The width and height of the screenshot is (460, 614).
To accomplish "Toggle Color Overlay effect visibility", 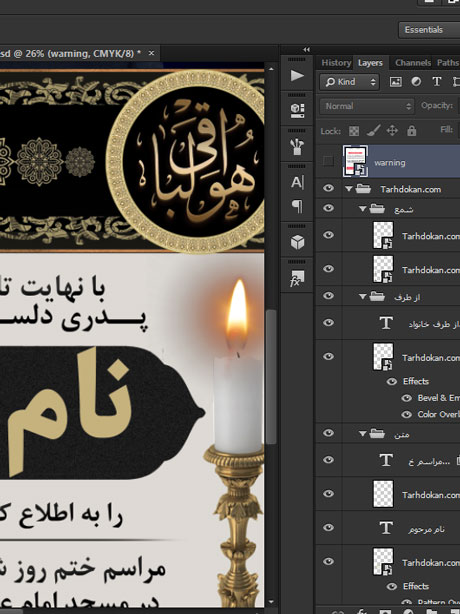I will 407,414.
